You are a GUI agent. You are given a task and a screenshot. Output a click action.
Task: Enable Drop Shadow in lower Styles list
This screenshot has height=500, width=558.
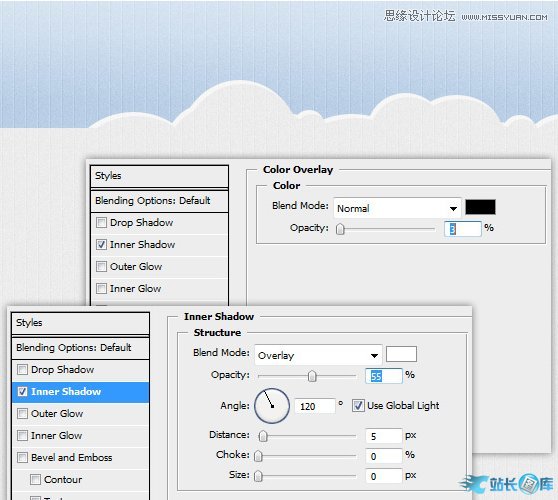pyautogui.click(x=22, y=369)
